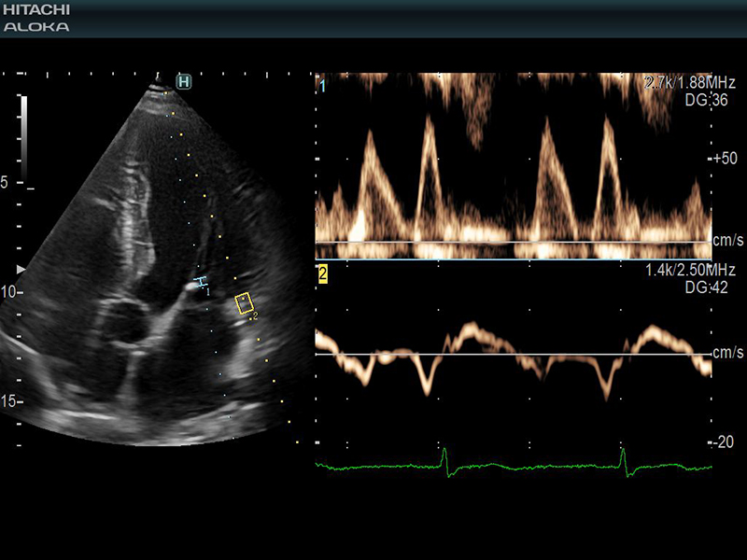The height and width of the screenshot is (560, 747).
Task: Click the Hitachi Aloka logo
Action: point(36,18)
